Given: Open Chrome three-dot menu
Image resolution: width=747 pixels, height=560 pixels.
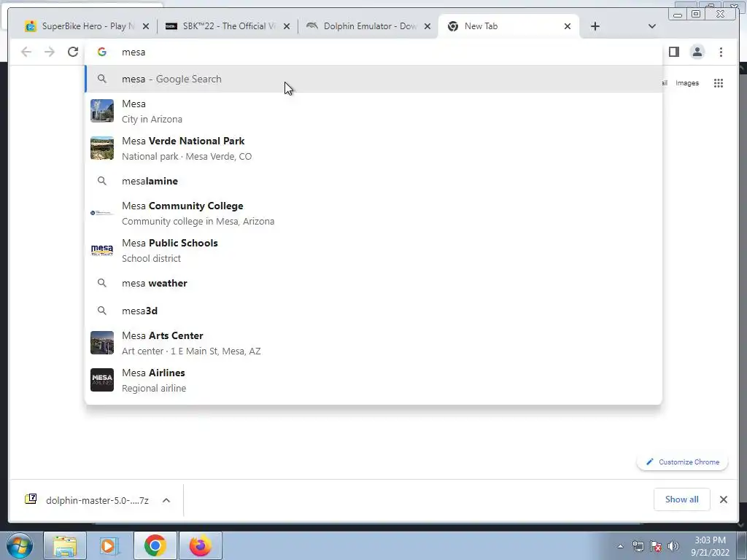Looking at the screenshot, I should click(x=721, y=52).
